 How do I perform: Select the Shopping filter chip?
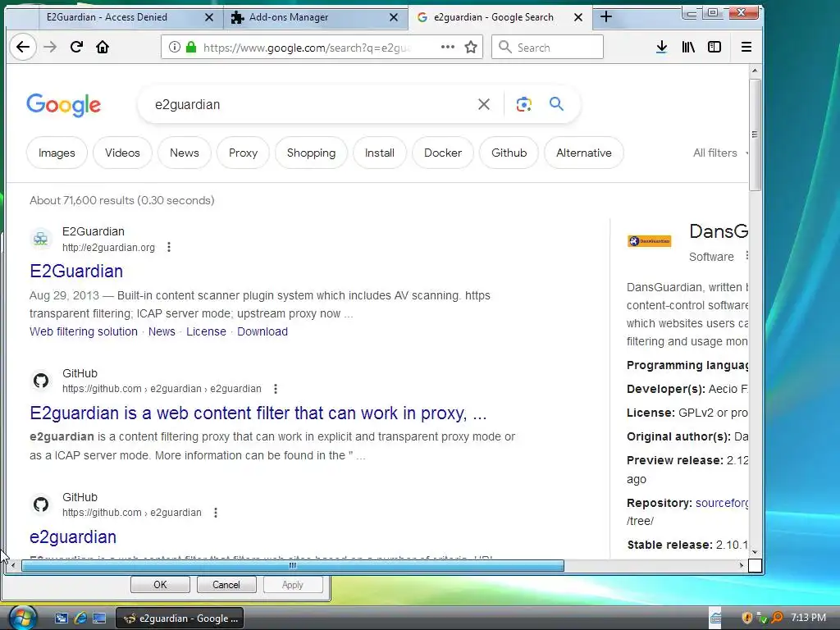(x=311, y=153)
